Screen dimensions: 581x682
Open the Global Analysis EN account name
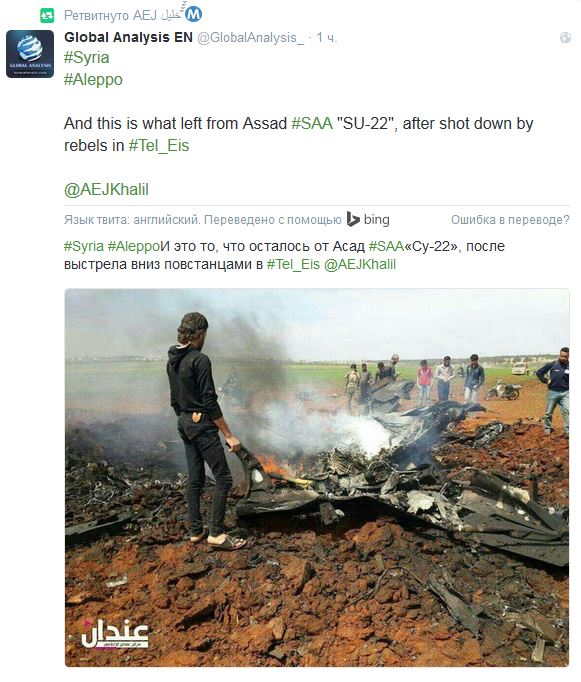128,37
